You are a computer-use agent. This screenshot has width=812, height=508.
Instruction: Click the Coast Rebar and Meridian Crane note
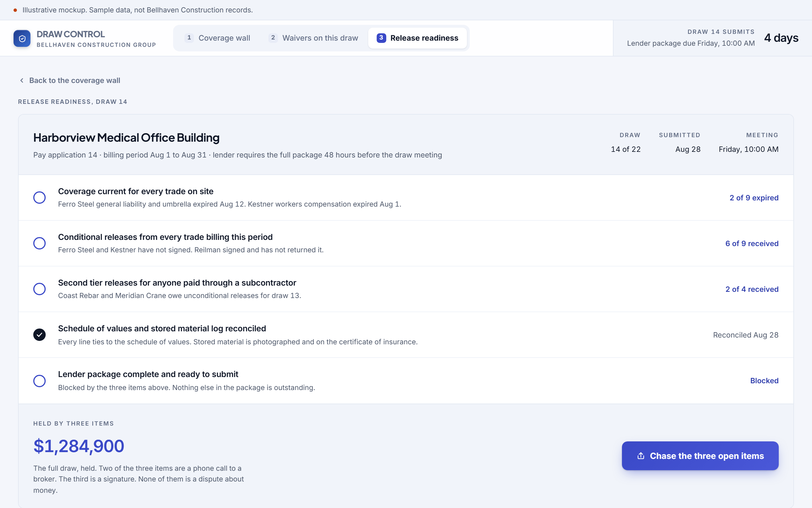[180, 295]
